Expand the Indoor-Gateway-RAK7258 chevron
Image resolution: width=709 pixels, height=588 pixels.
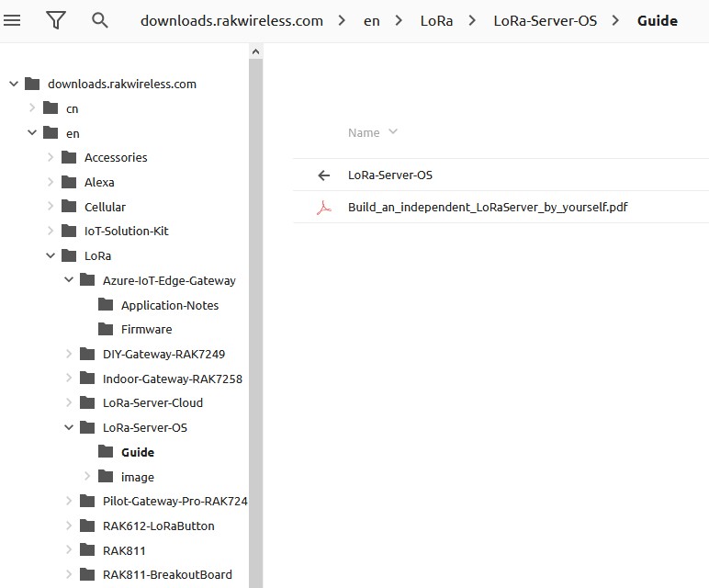pyautogui.click(x=69, y=378)
